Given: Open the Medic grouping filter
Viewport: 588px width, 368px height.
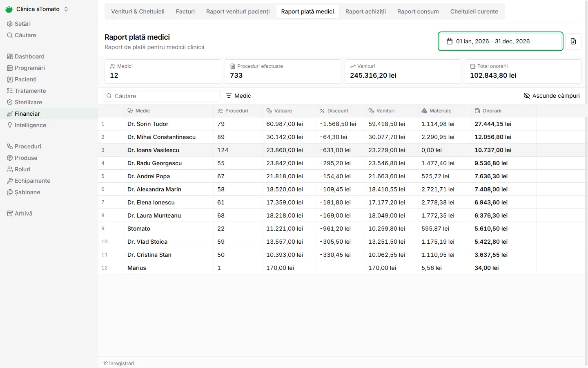Looking at the screenshot, I should (x=238, y=96).
